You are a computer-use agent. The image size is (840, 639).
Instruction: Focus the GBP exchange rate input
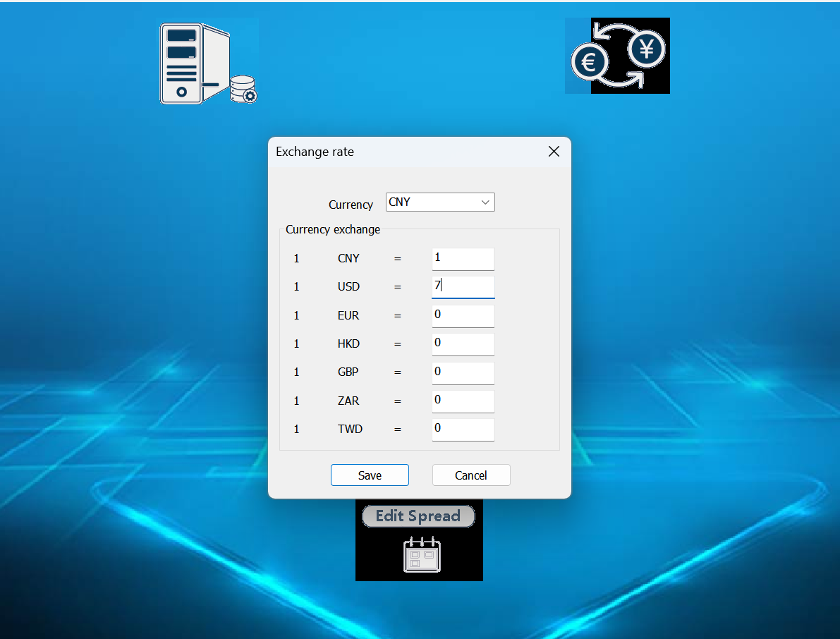[463, 372]
